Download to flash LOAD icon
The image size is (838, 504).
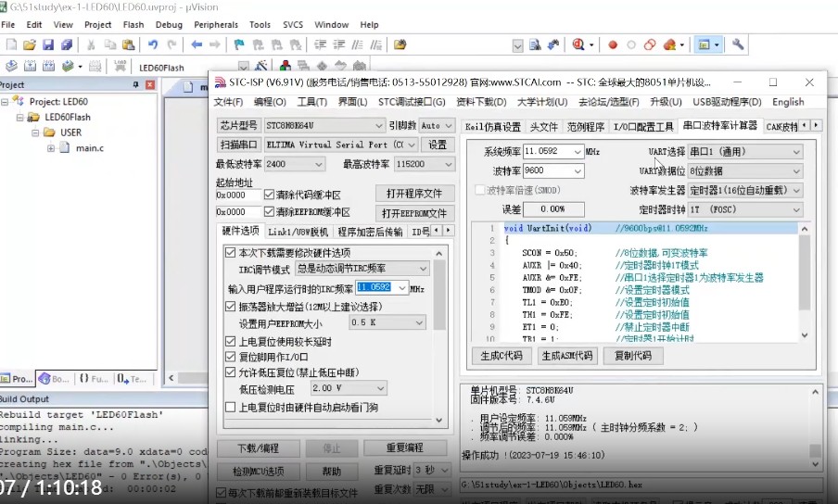pos(120,66)
